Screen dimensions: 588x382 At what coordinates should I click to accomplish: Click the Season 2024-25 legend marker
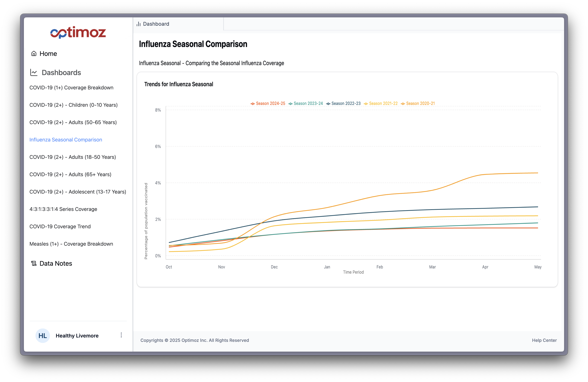[x=253, y=103]
